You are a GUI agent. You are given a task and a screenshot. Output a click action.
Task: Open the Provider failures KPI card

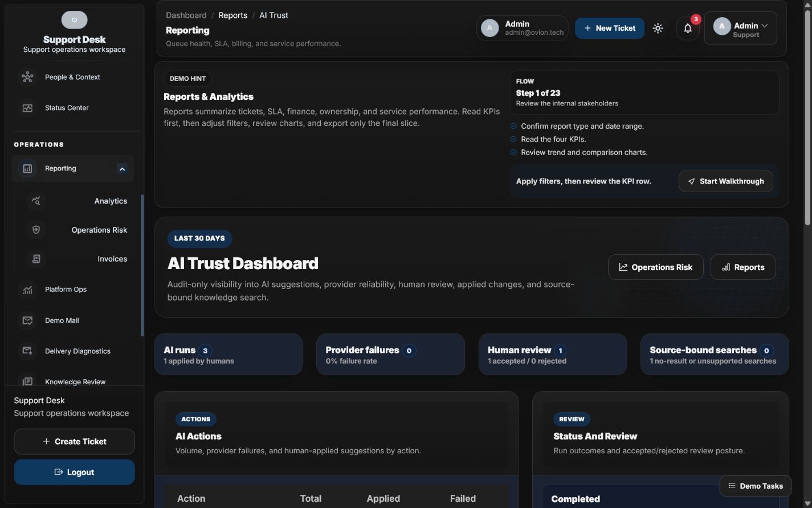(390, 354)
